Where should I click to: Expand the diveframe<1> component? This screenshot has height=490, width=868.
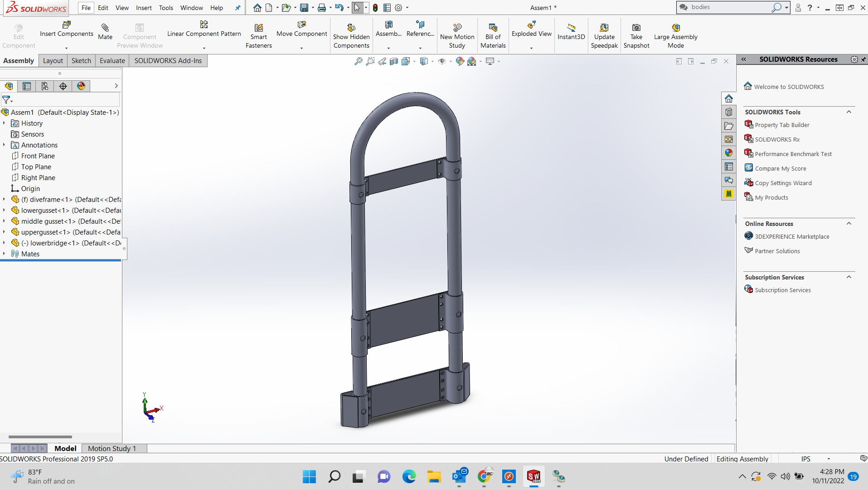4,199
